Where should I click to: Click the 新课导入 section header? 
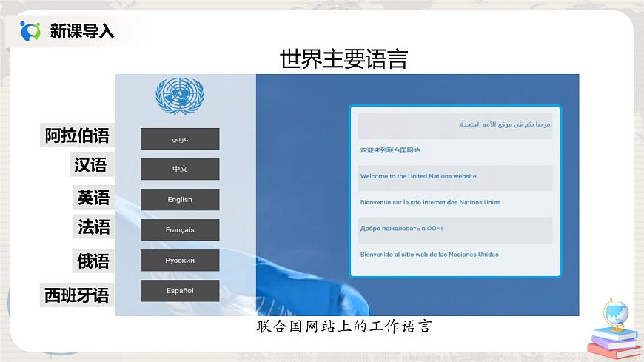[x=81, y=31]
